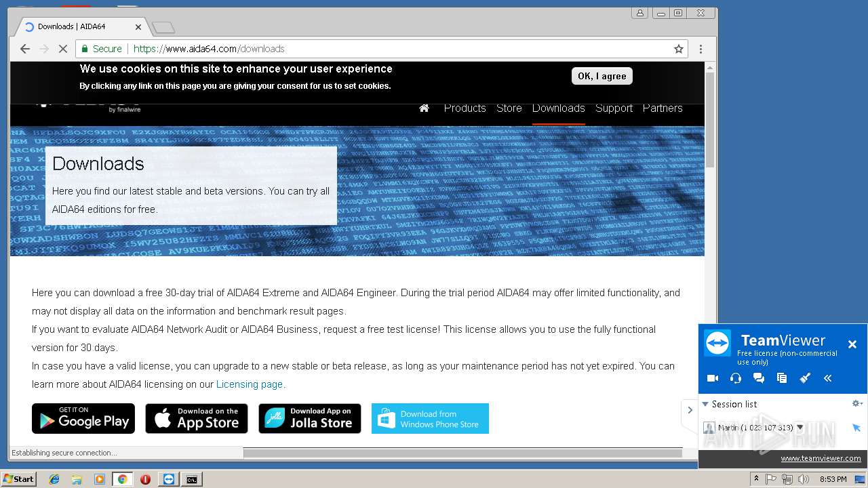Open media player from taskbar
Image resolution: width=868 pixels, height=488 pixels.
coord(100,479)
